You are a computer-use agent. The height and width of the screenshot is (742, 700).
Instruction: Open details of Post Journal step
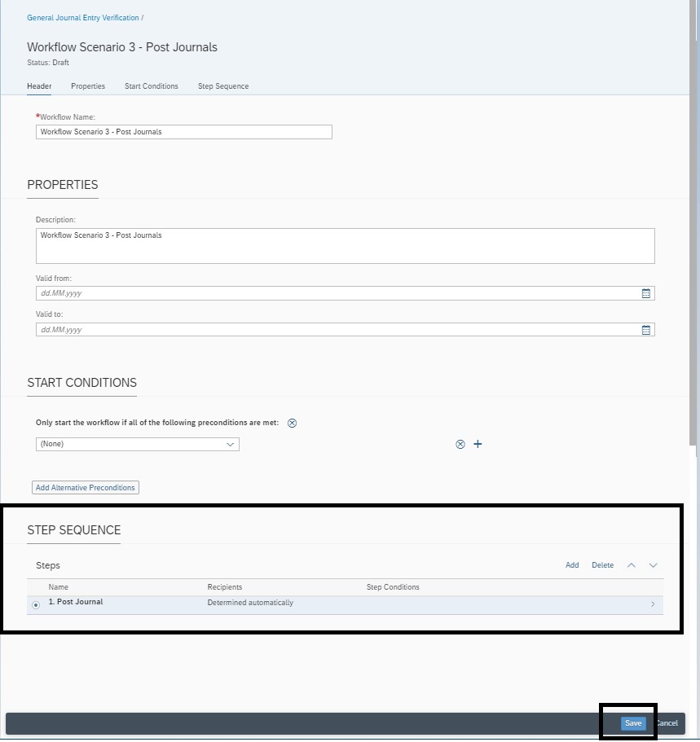(653, 604)
